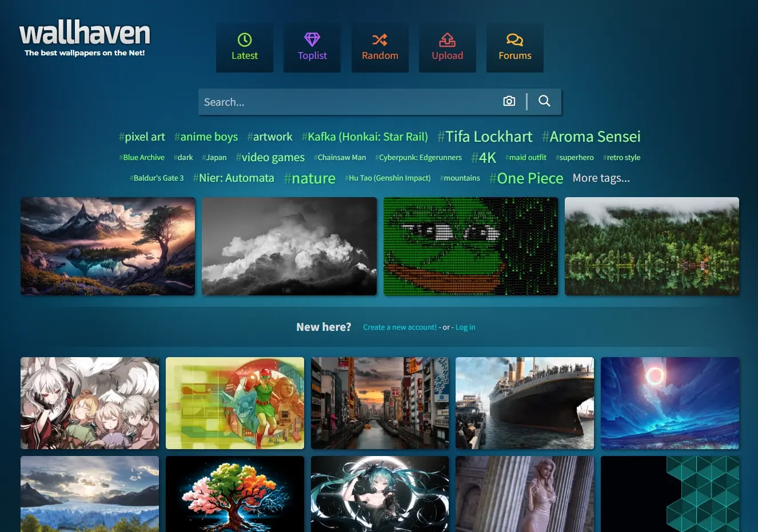Click the Random shuffle icon

click(380, 40)
